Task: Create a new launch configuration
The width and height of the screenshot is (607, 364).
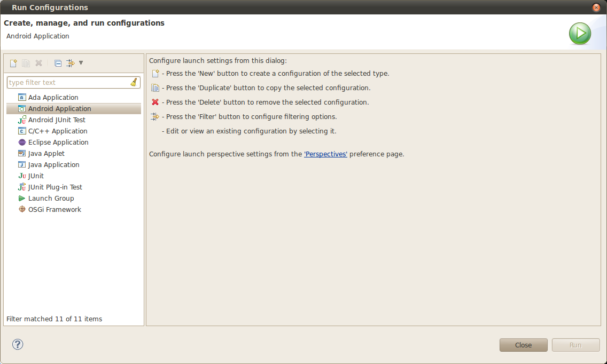Action: (13, 63)
